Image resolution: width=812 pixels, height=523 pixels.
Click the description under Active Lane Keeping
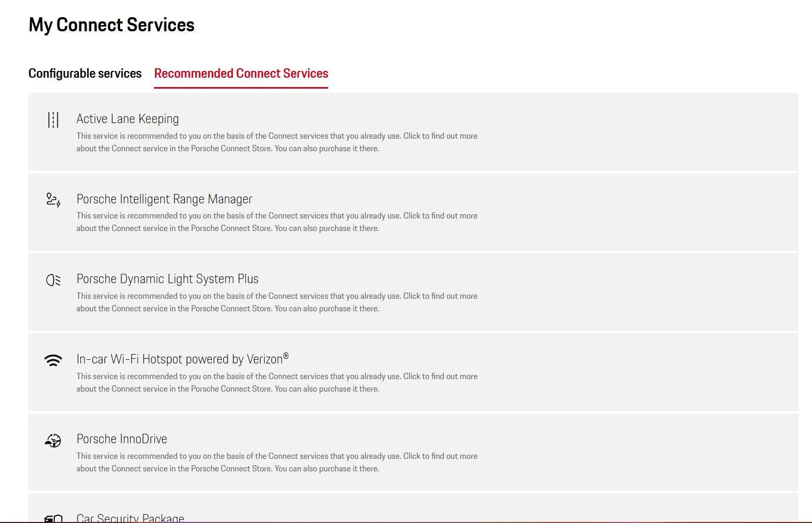click(x=277, y=142)
